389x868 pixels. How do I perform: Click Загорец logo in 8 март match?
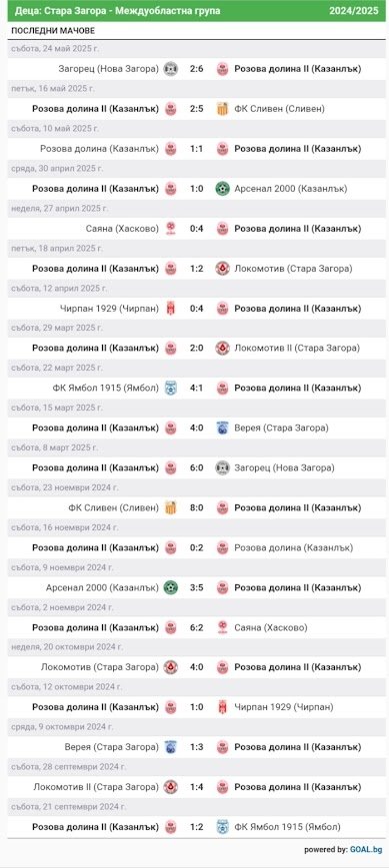[x=222, y=467]
